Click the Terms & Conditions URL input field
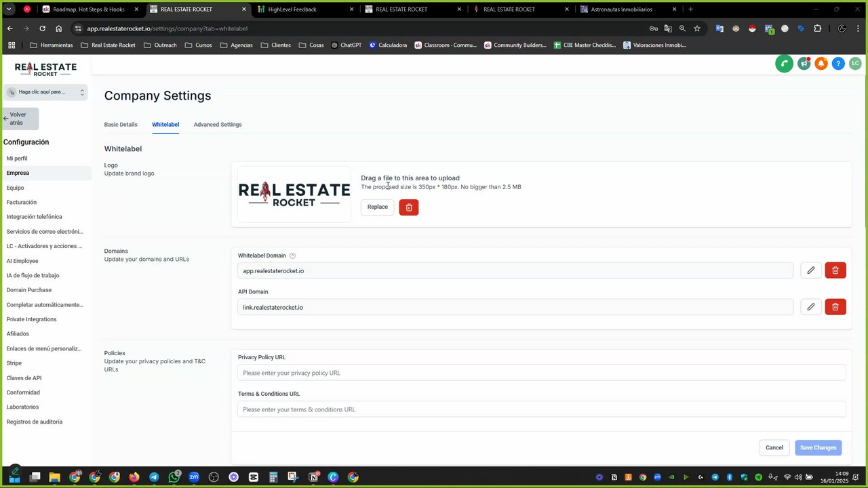This screenshot has width=868, height=488. pos(542,409)
